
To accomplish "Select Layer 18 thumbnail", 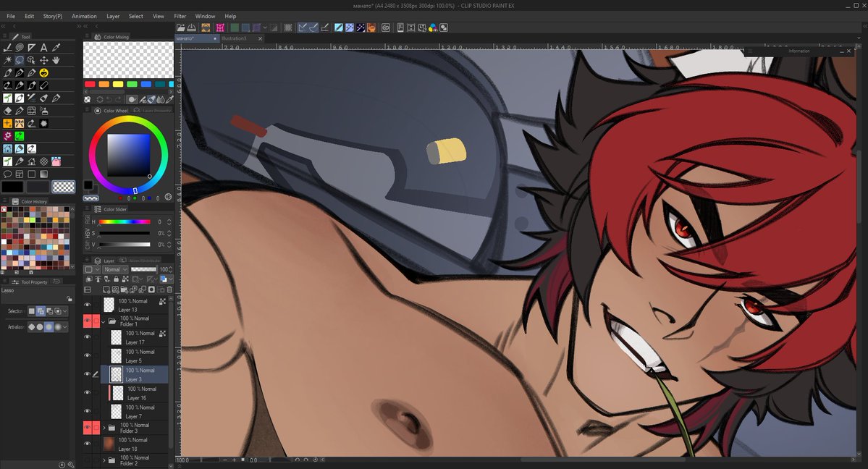I will tap(109, 444).
